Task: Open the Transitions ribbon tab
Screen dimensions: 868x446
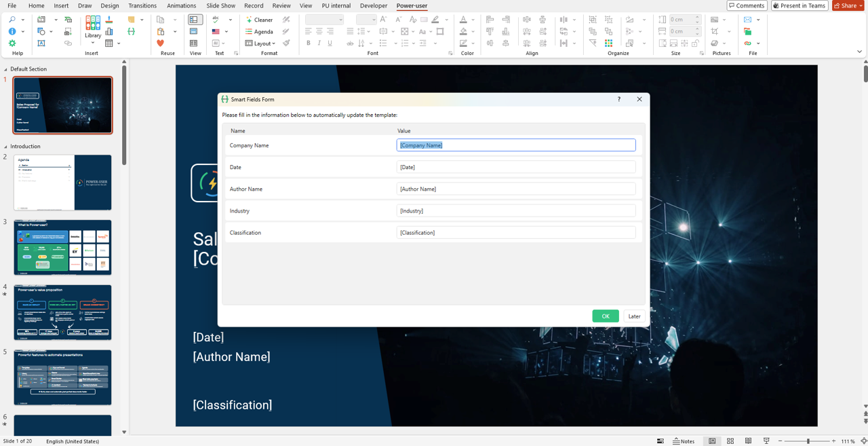Action: tap(142, 5)
